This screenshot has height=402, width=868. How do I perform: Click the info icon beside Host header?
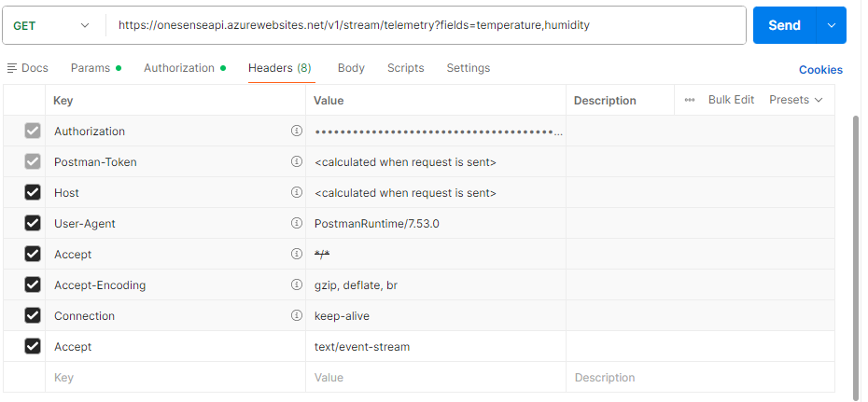(x=297, y=192)
